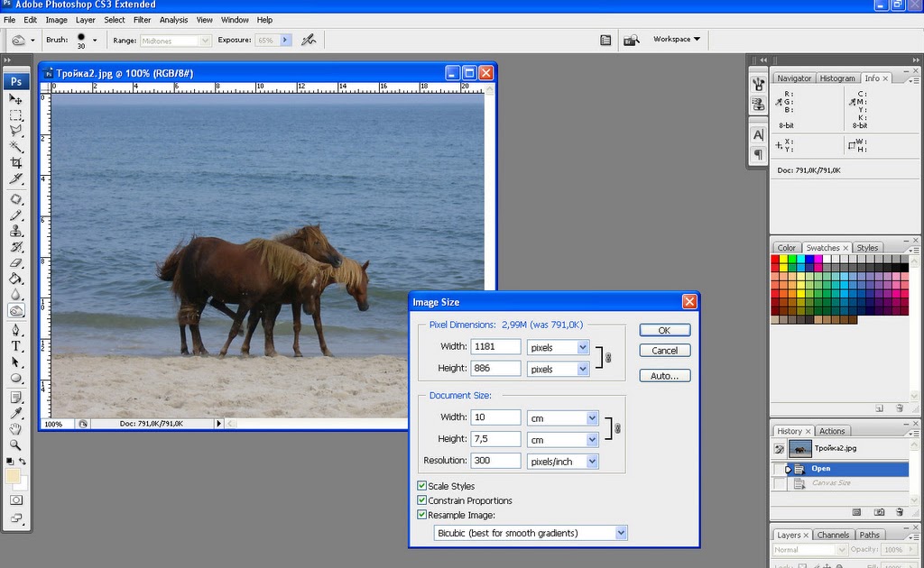The width and height of the screenshot is (924, 568).
Task: Switch to the Actions tab
Action: click(831, 431)
